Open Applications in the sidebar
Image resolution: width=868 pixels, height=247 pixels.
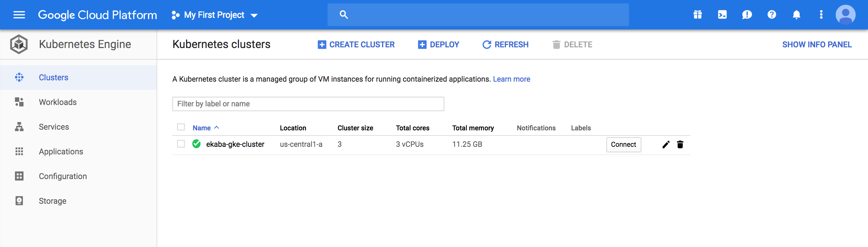coord(78,152)
